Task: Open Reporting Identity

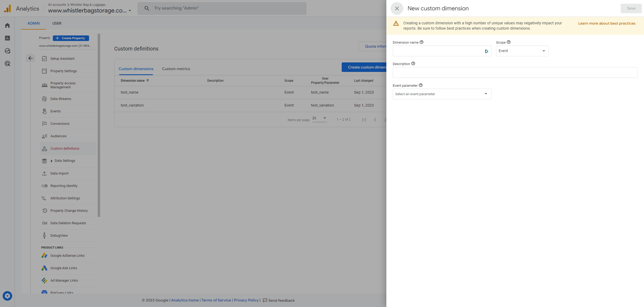Action: (x=68, y=186)
